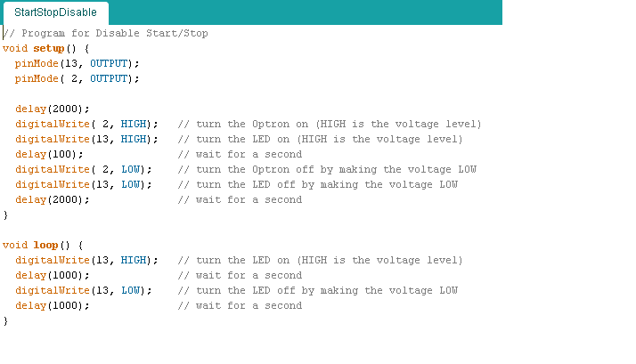Click the bold "loop" function name
Viewport: 636px width, 364px height.
45,245
